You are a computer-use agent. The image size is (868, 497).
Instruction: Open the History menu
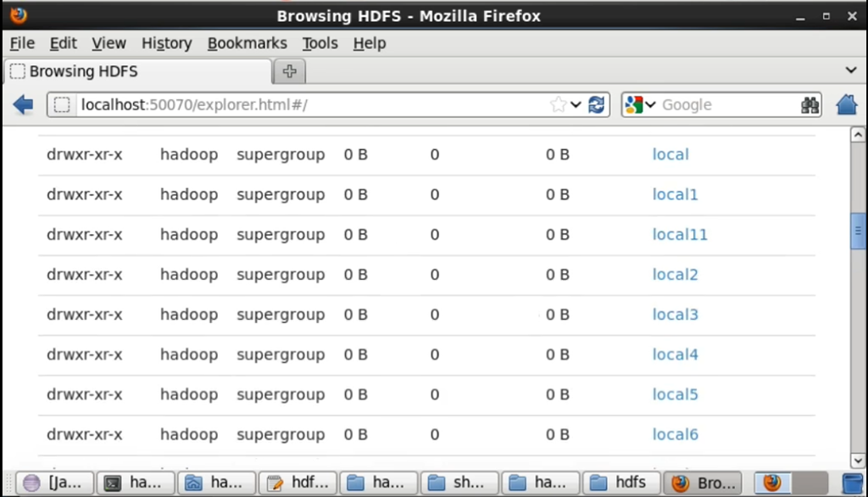tap(167, 43)
